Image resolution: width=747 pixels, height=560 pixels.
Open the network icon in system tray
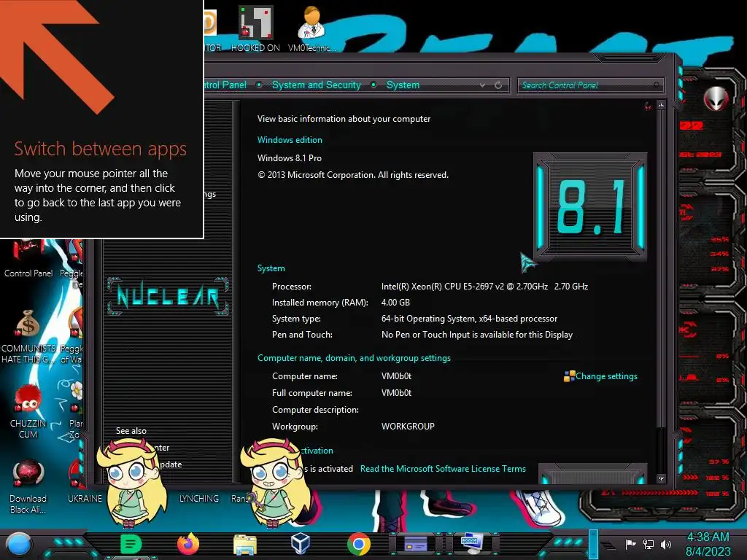pyautogui.click(x=649, y=544)
